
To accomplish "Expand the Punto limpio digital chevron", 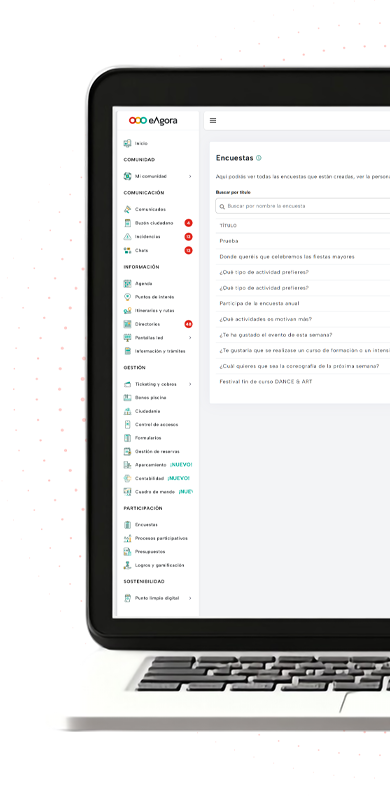I will (x=190, y=598).
